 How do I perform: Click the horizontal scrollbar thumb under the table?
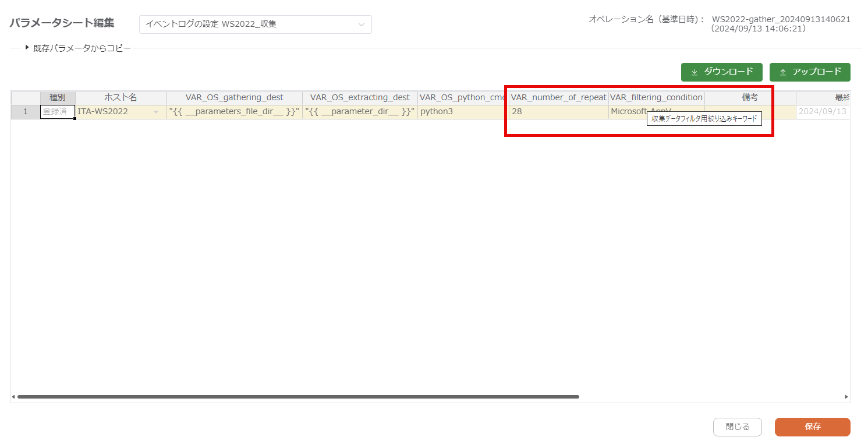point(298,397)
